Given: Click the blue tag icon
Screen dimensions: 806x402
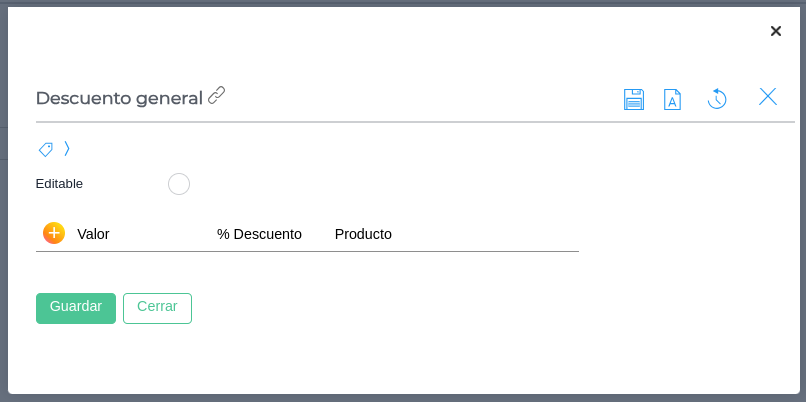Looking at the screenshot, I should pos(46,149).
